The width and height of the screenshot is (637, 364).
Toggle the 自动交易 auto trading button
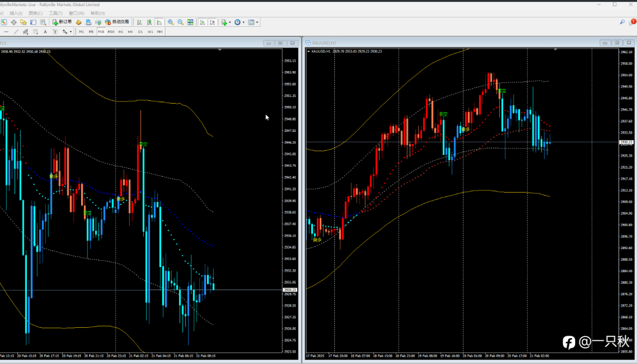(x=116, y=22)
